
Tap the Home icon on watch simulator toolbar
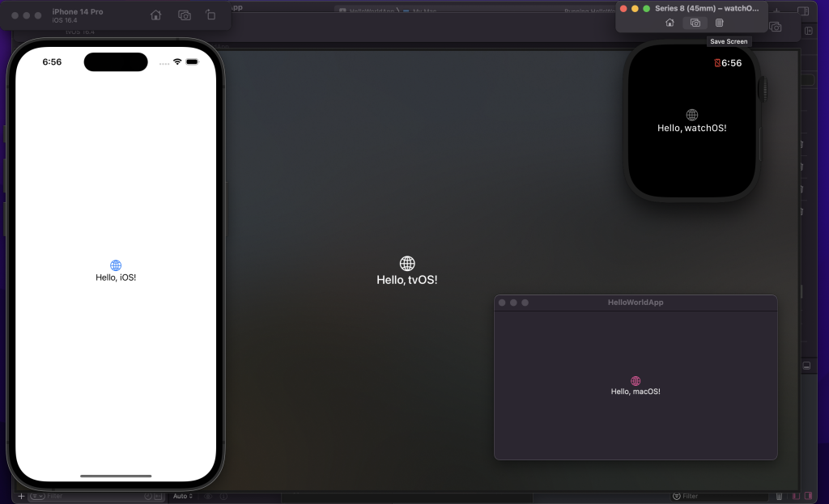670,23
